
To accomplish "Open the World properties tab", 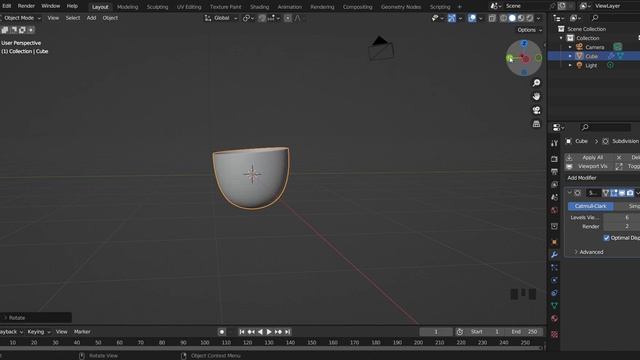I will 554,211.
